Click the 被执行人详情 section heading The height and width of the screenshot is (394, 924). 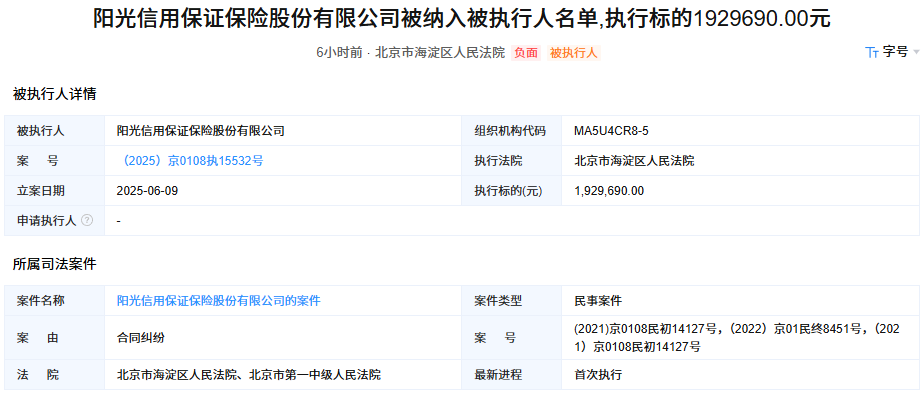coord(54,94)
